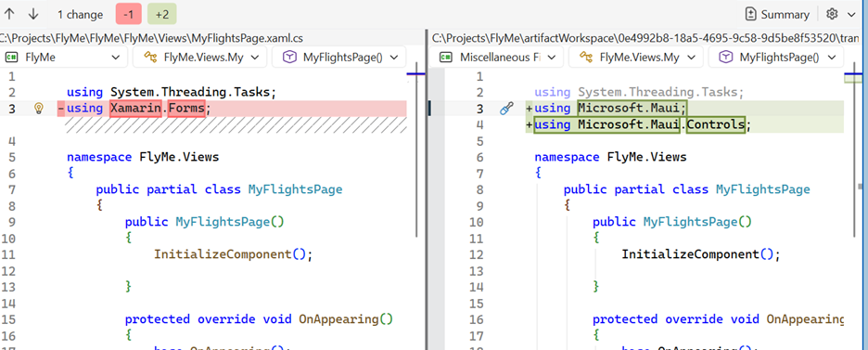Open the Miscellaneous Files project dropdown
This screenshot has height=350, width=868.
tap(498, 57)
